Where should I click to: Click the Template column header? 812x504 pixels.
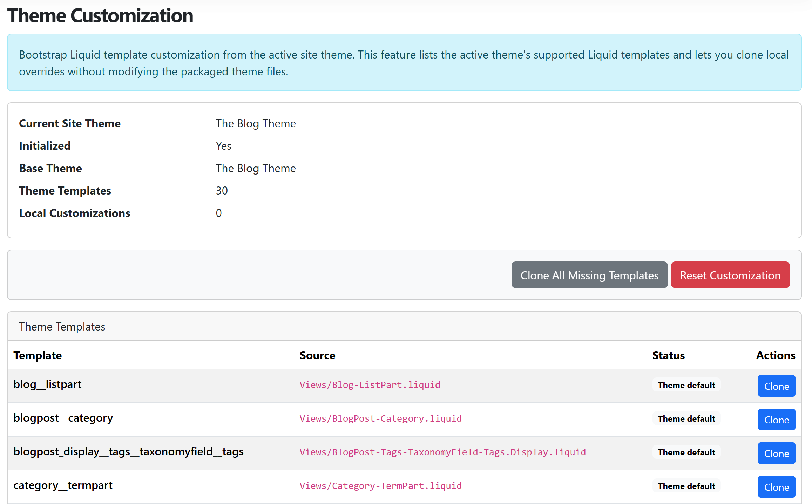[x=38, y=355]
